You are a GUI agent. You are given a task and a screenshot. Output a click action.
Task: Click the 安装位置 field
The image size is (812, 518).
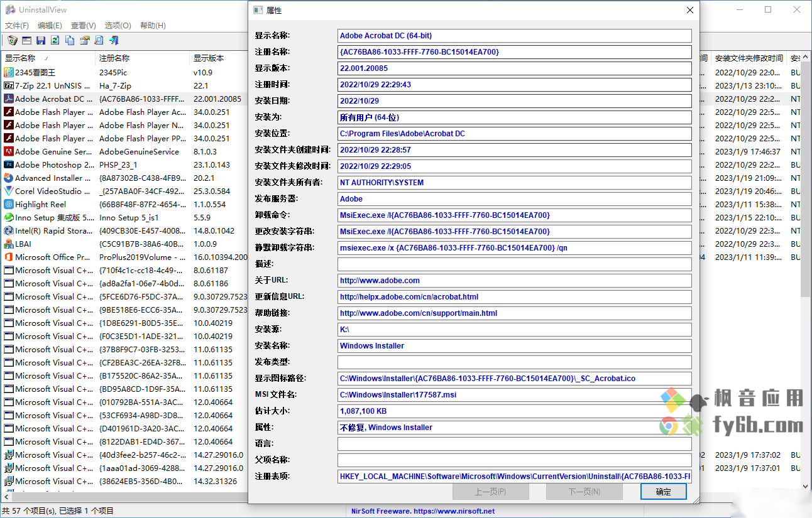514,134
